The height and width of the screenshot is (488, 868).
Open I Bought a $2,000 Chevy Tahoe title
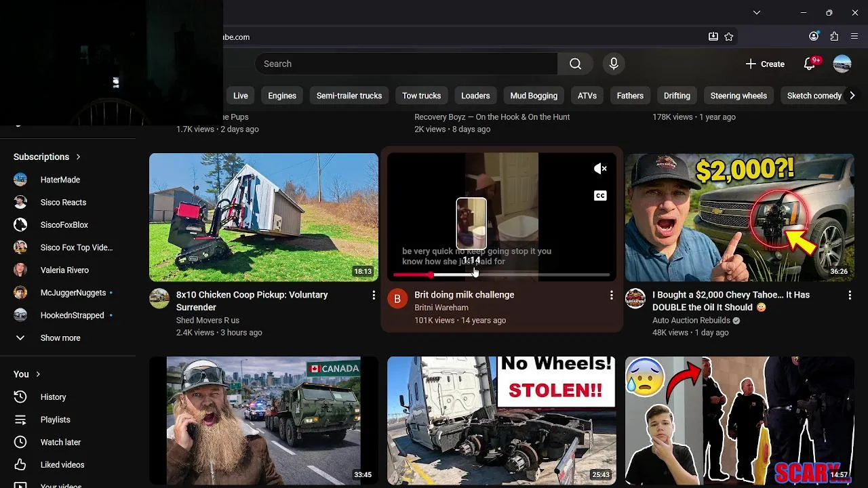(x=731, y=301)
